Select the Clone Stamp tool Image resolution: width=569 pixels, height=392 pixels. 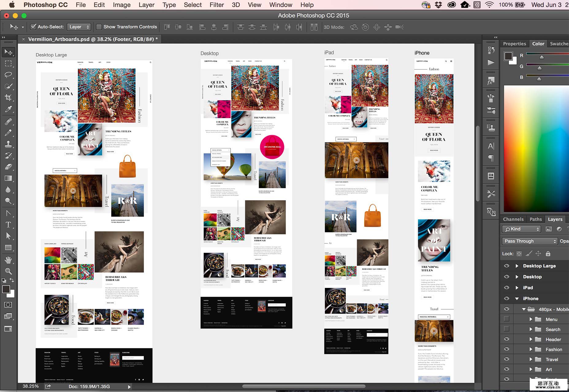pos(8,144)
